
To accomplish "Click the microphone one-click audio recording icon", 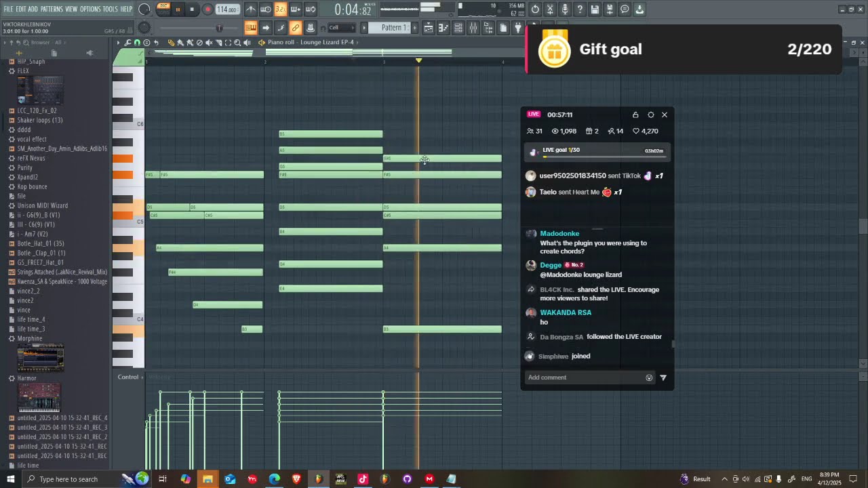I will click(x=565, y=9).
